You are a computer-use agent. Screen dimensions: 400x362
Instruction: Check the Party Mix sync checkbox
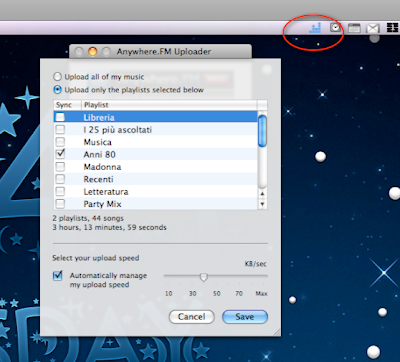60,204
